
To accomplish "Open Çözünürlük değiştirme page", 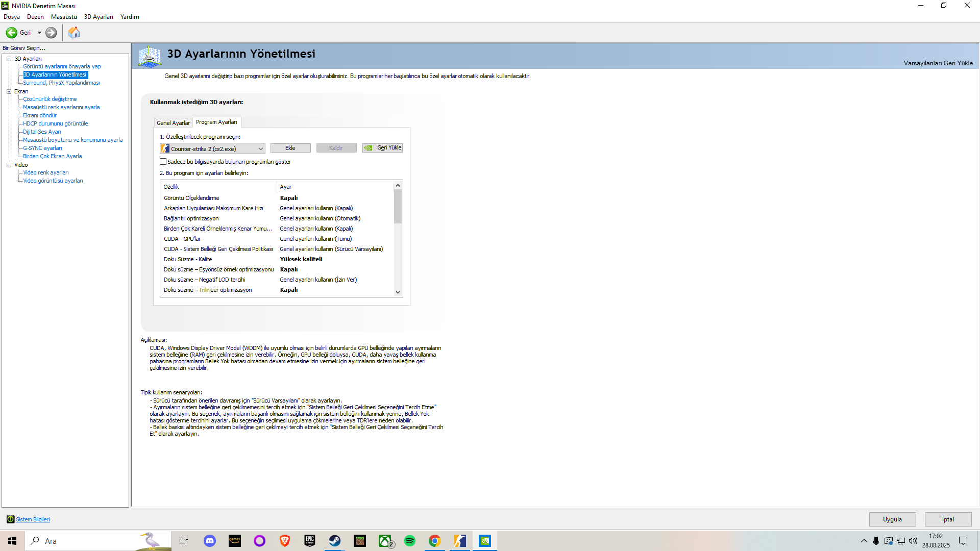I will coord(50,99).
